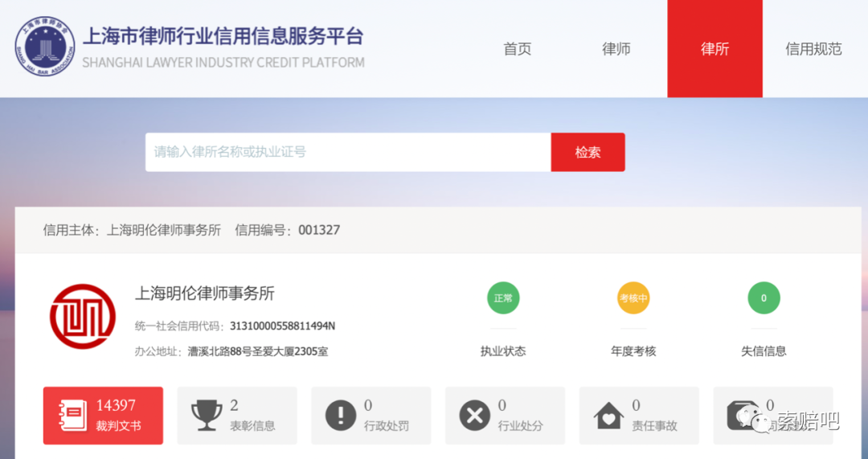Click the notebook icon in 裁判文书 card

[x=72, y=416]
